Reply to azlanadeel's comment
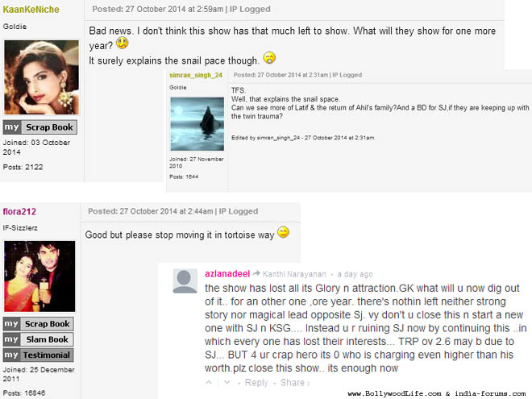Screen dimensions: 532x399 (x=256, y=383)
